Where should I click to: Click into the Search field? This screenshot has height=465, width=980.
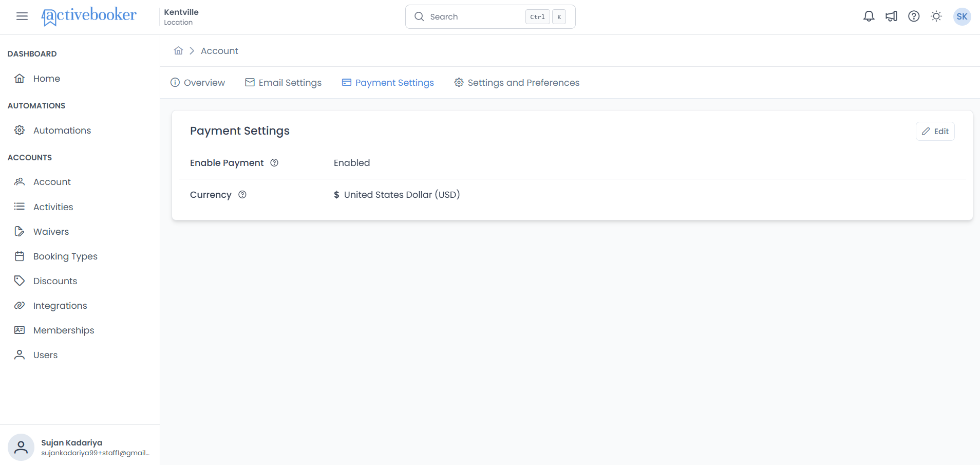click(x=491, y=16)
